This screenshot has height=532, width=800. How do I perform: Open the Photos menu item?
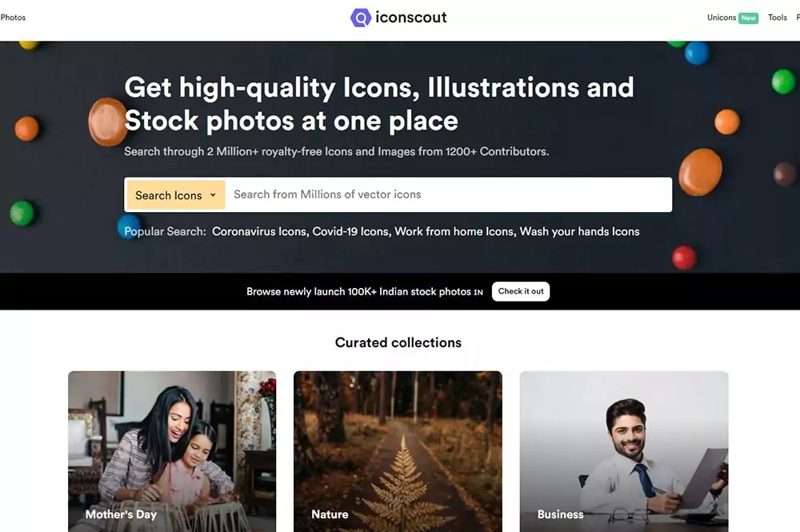[13, 18]
